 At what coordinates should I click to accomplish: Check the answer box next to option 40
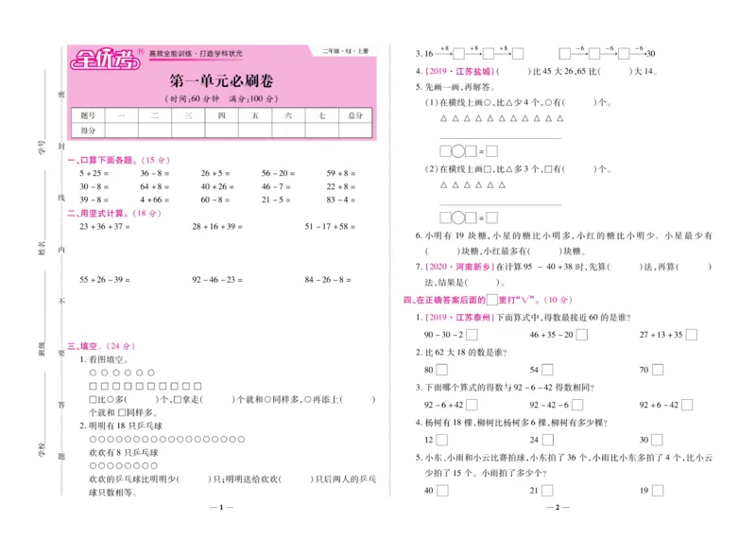(x=441, y=490)
